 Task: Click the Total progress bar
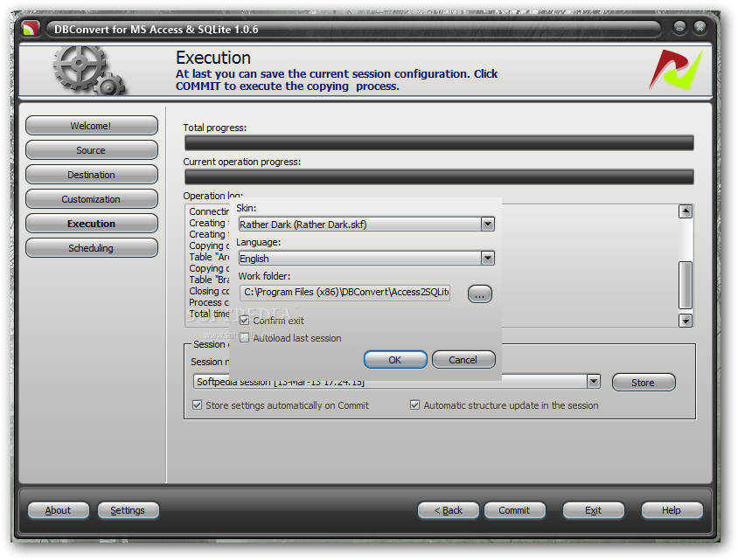[x=439, y=143]
